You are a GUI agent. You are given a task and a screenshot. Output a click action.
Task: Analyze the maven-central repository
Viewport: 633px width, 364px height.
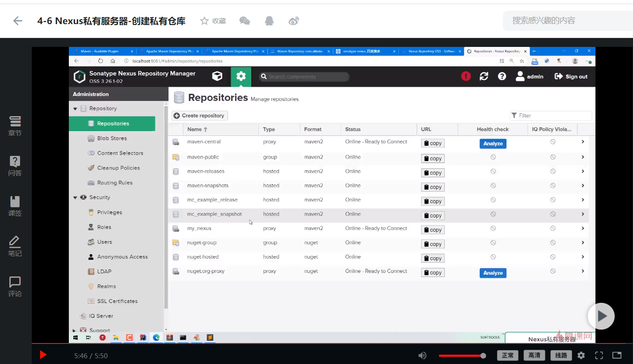point(493,143)
